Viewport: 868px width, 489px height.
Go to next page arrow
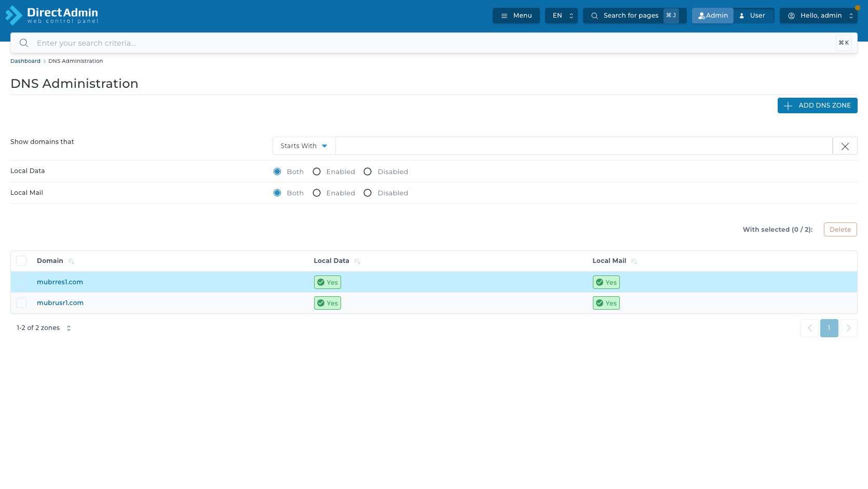point(849,328)
